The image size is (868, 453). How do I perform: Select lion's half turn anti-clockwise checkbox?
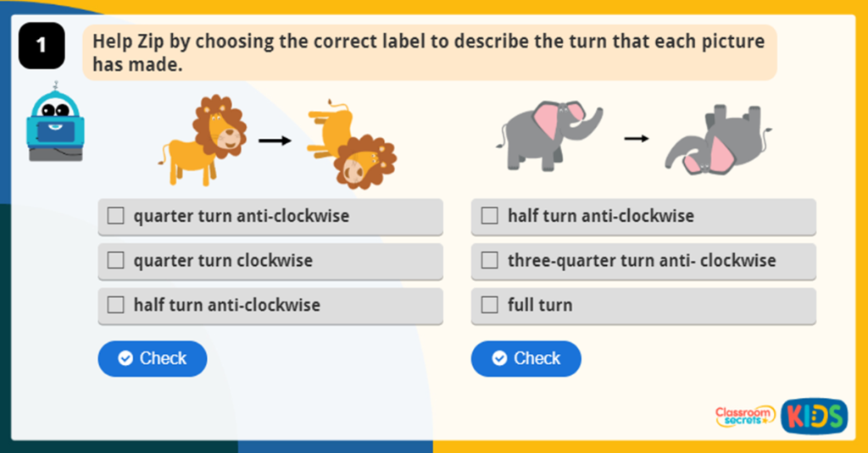[x=115, y=305]
